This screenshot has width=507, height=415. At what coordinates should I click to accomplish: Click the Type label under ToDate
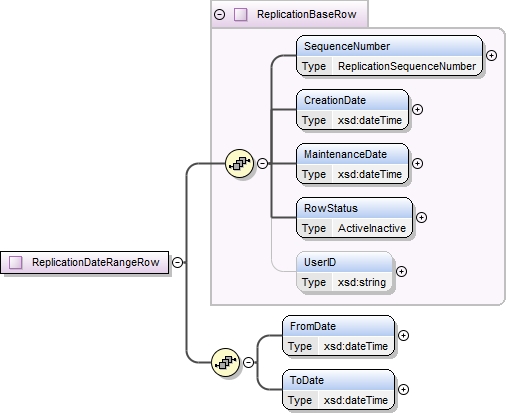click(300, 400)
